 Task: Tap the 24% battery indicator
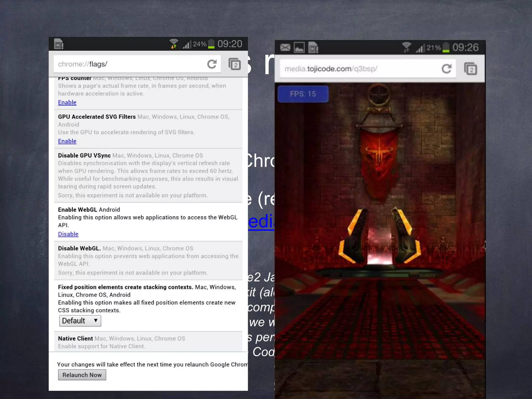coord(204,44)
